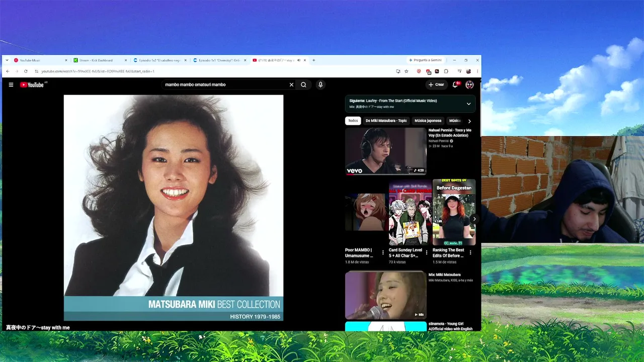Image resolution: width=644 pixels, height=362 pixels.
Task: Open the YouTube account avatar menu
Action: click(469, 84)
